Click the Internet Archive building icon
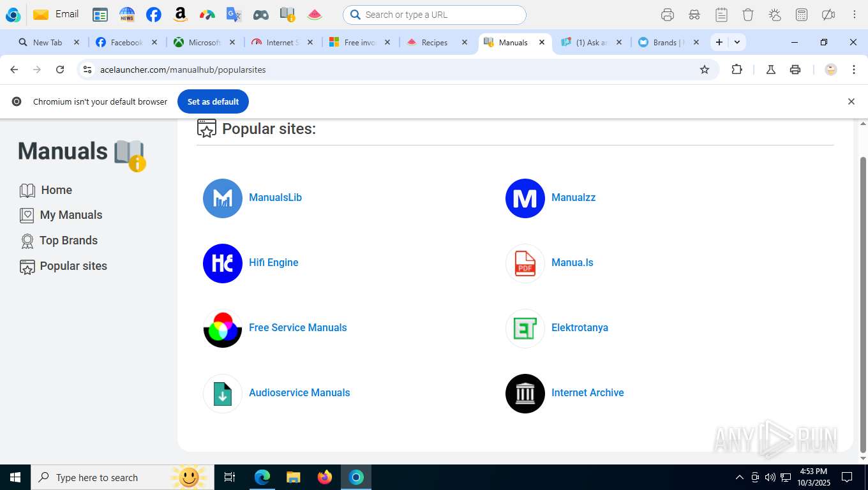868x490 pixels. [x=525, y=394]
